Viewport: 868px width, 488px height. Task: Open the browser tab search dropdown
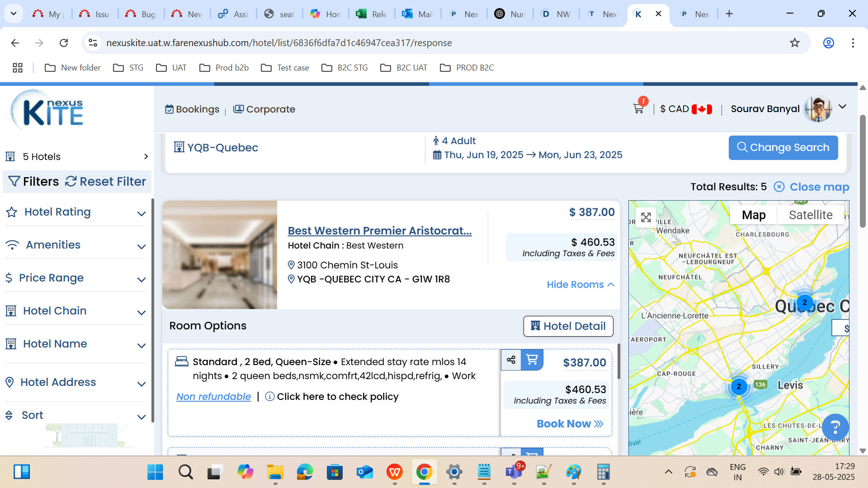[14, 14]
